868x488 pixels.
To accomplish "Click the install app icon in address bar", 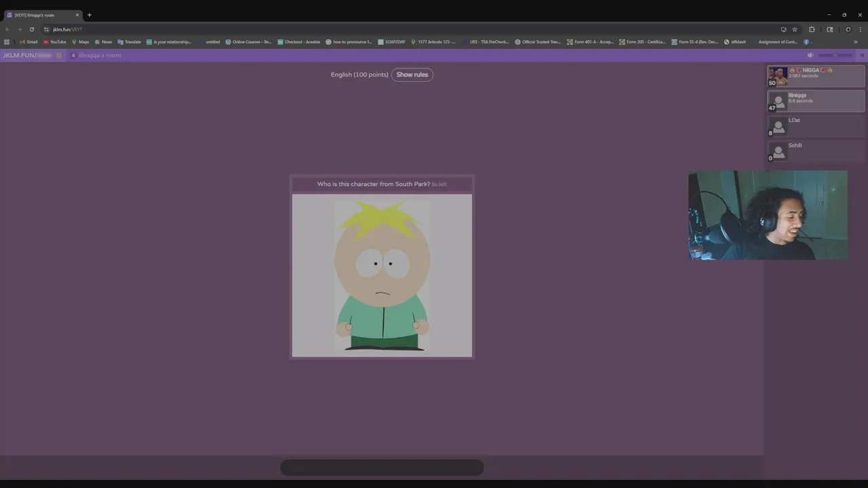I will point(783,29).
